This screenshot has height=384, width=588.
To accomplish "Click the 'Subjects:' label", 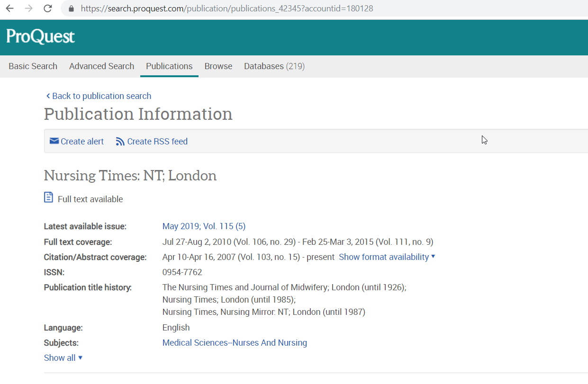I will (x=61, y=343).
